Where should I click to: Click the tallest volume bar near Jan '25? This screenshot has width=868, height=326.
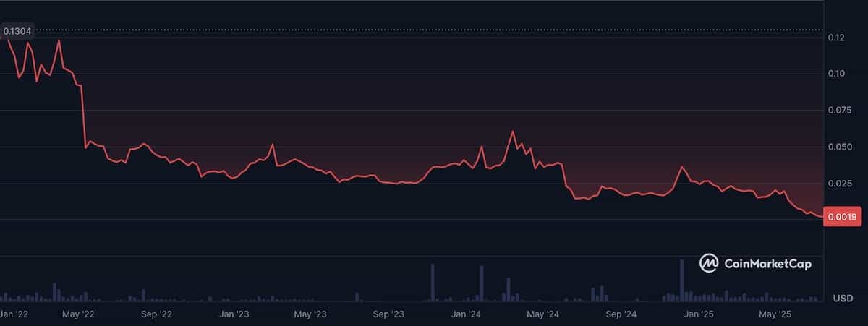[x=681, y=280]
